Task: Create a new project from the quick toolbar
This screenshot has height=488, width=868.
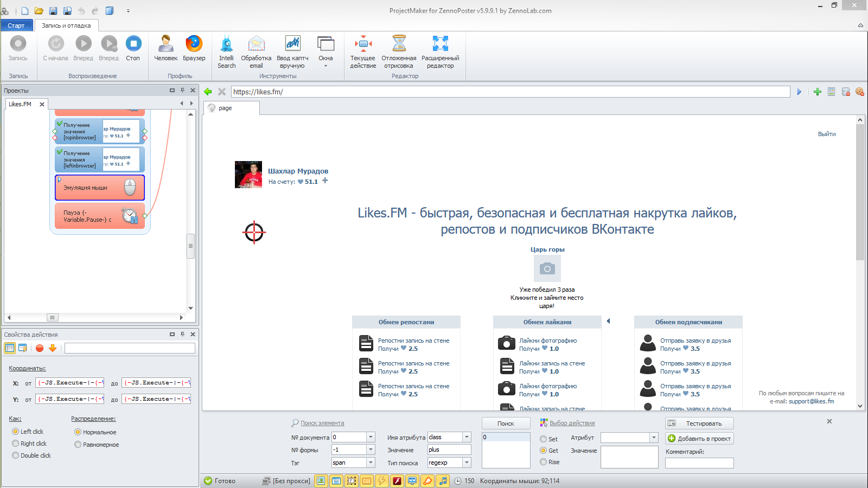Action: [25, 11]
